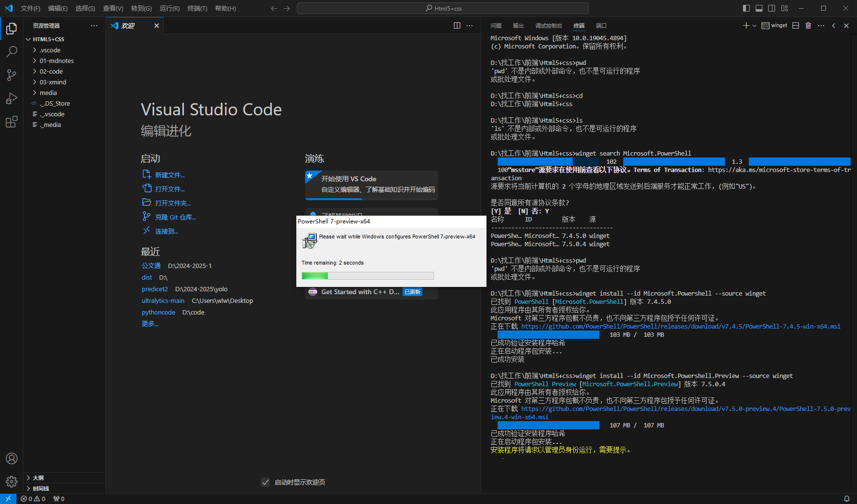
Task: Click the 新建文件 link
Action: [163, 174]
